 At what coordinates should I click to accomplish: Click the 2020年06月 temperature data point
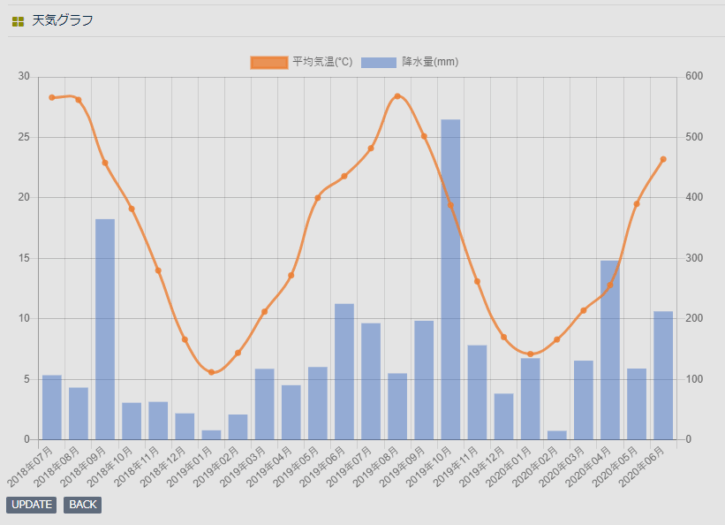coord(663,159)
